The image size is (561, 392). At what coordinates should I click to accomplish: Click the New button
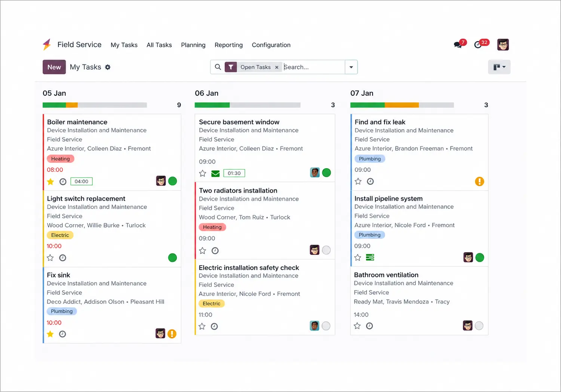(x=54, y=67)
